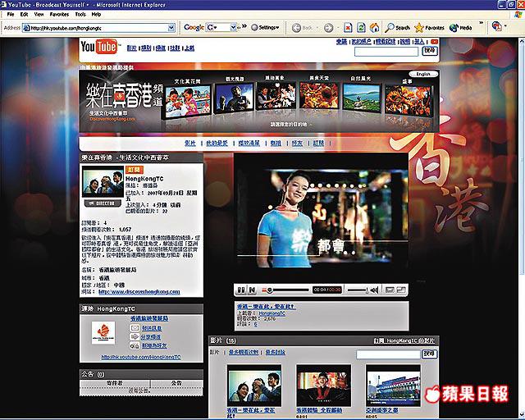Click the videos section search field

[x=388, y=354]
